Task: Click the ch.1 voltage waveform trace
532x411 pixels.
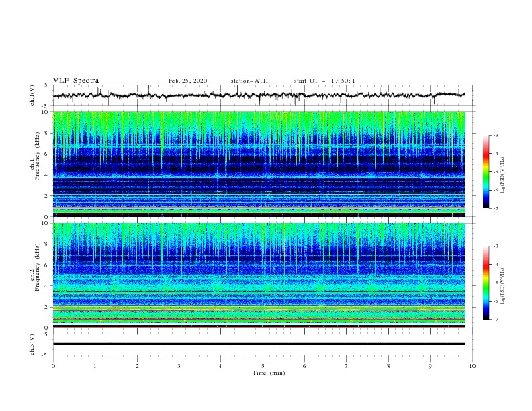Action: click(x=259, y=95)
